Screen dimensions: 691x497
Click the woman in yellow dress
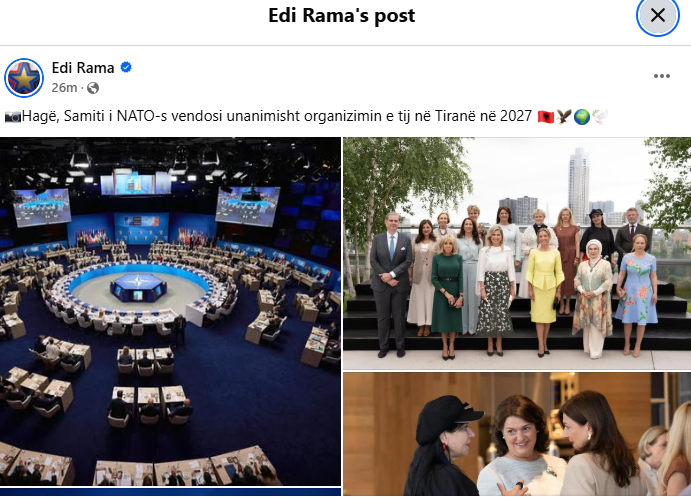click(544, 292)
